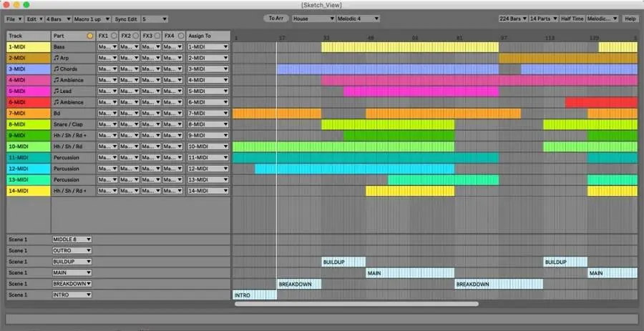Click the INTRO block in the timeline
The width and height of the screenshot is (644, 331).
[255, 295]
